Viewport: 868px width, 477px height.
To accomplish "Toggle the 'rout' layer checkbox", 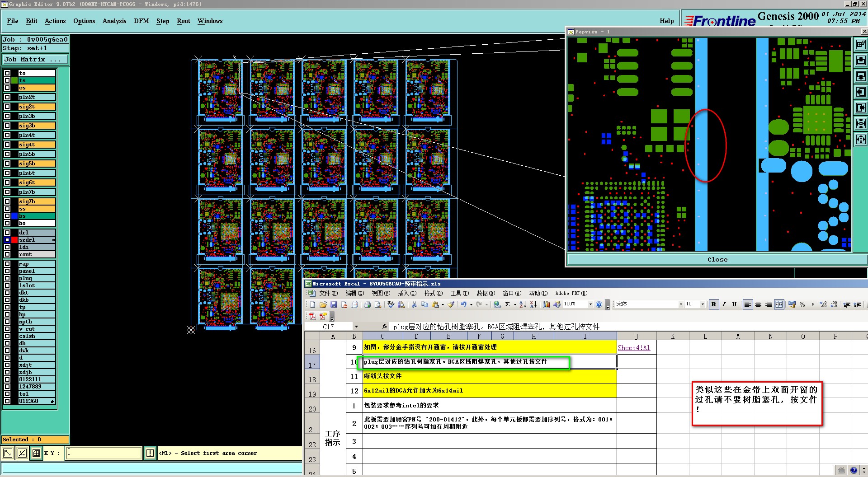I will [7, 254].
